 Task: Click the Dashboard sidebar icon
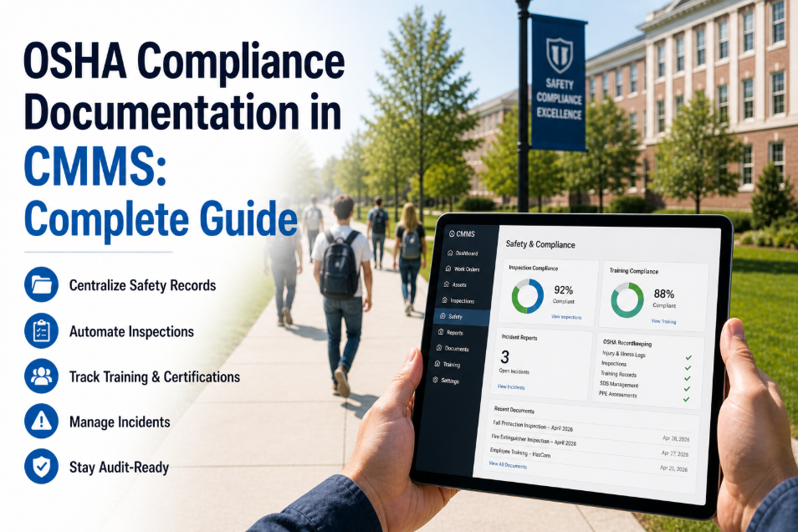(450, 253)
